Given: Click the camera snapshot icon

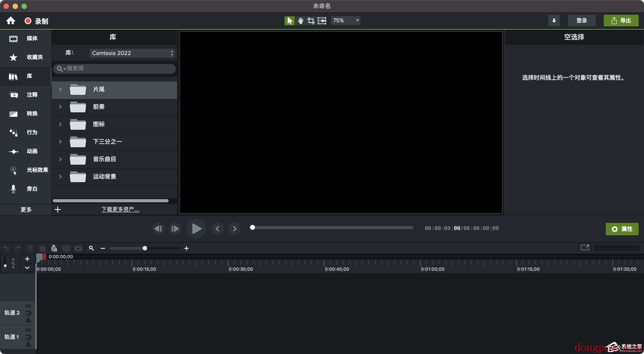Looking at the screenshot, I should tap(78, 248).
